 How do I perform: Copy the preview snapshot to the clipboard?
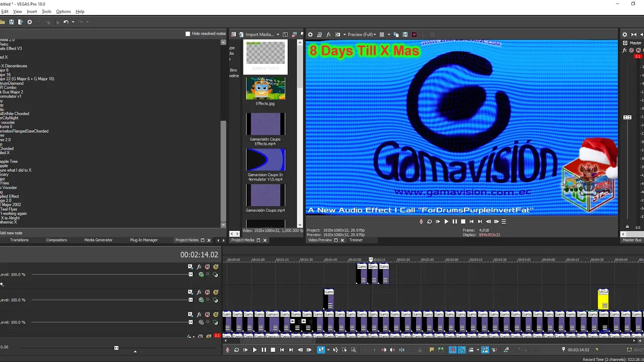pyautogui.click(x=396, y=35)
